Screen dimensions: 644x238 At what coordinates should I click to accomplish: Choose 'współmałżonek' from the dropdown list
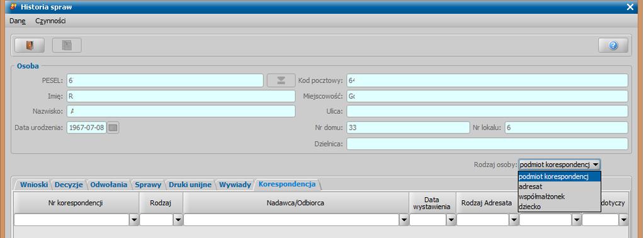point(560,196)
